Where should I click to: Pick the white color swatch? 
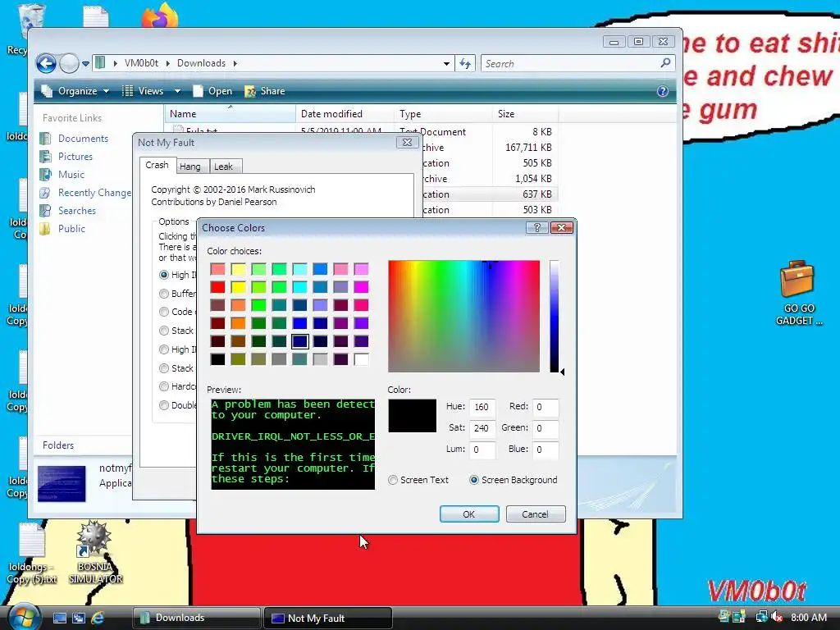coord(361,359)
